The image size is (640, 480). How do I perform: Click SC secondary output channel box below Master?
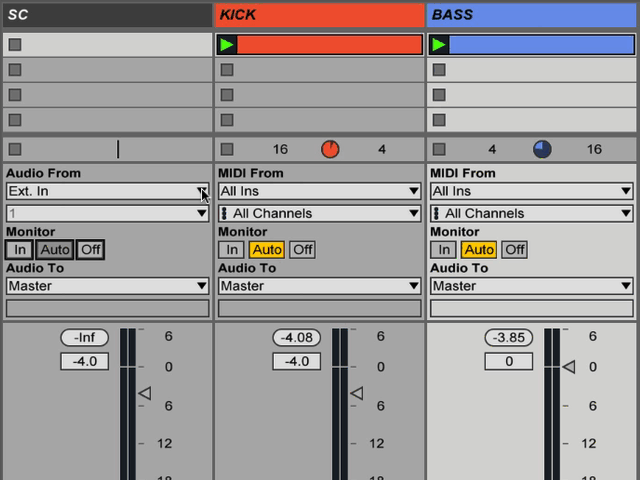[x=107, y=309]
